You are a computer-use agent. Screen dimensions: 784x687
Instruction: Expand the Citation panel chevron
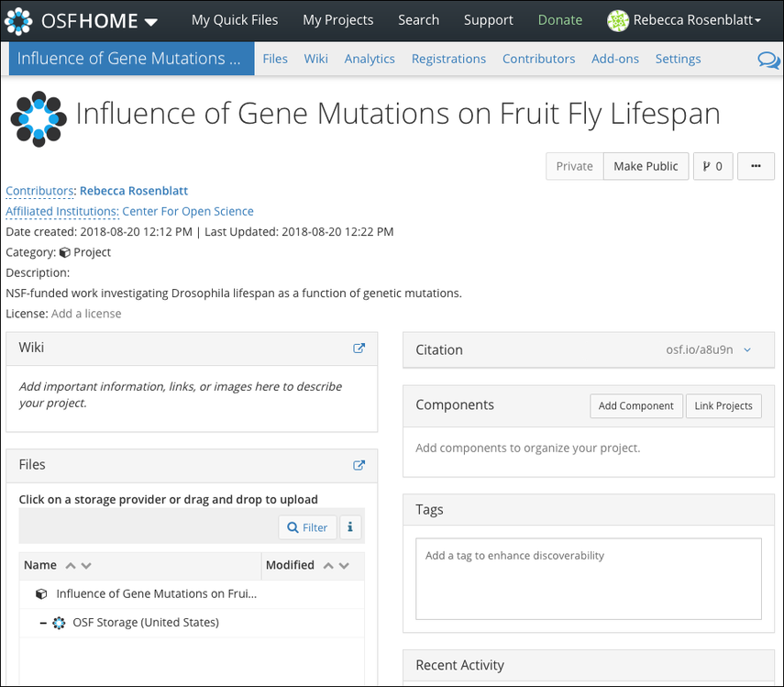747,349
